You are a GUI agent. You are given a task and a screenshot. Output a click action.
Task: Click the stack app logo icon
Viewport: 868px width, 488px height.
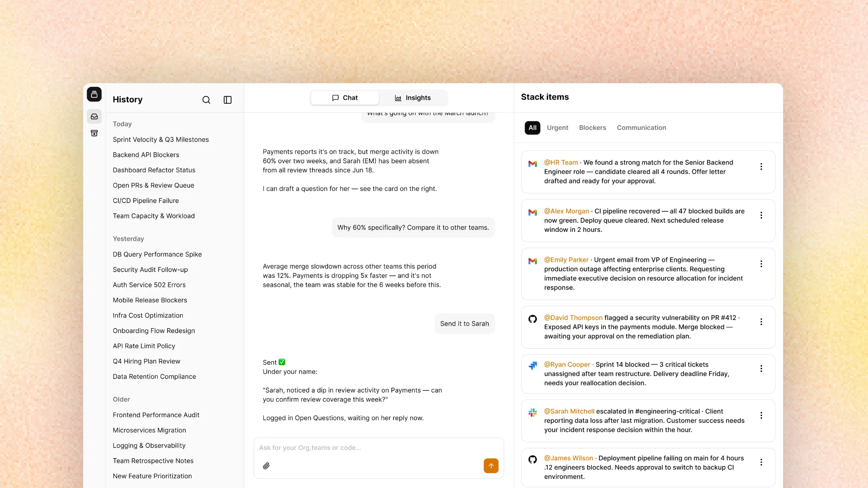[94, 94]
